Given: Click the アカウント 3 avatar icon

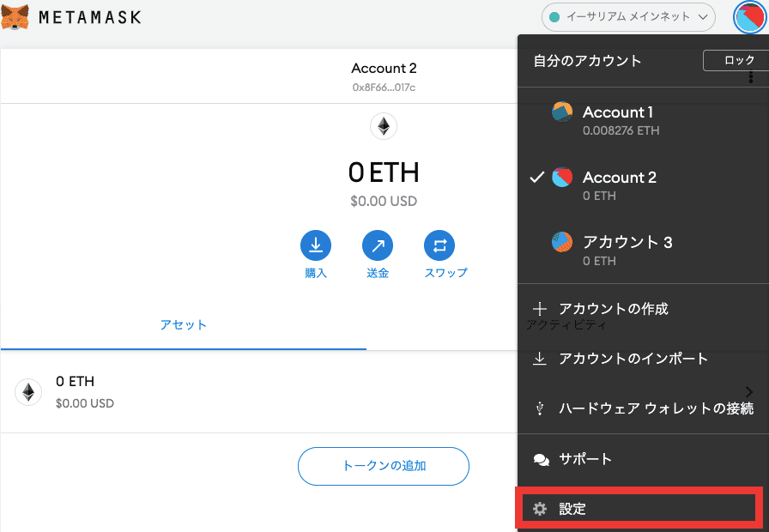Looking at the screenshot, I should (562, 242).
